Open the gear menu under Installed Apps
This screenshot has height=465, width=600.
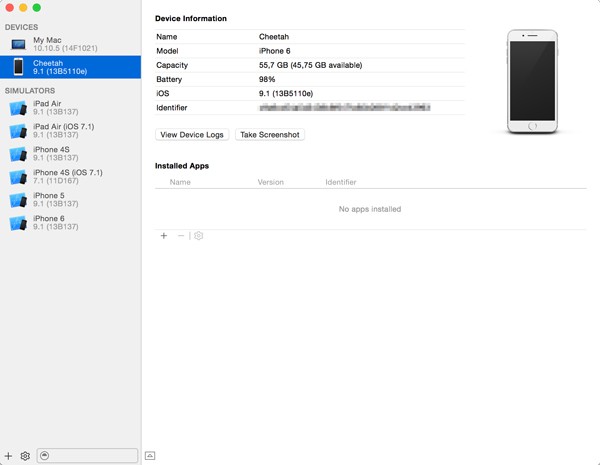(198, 236)
